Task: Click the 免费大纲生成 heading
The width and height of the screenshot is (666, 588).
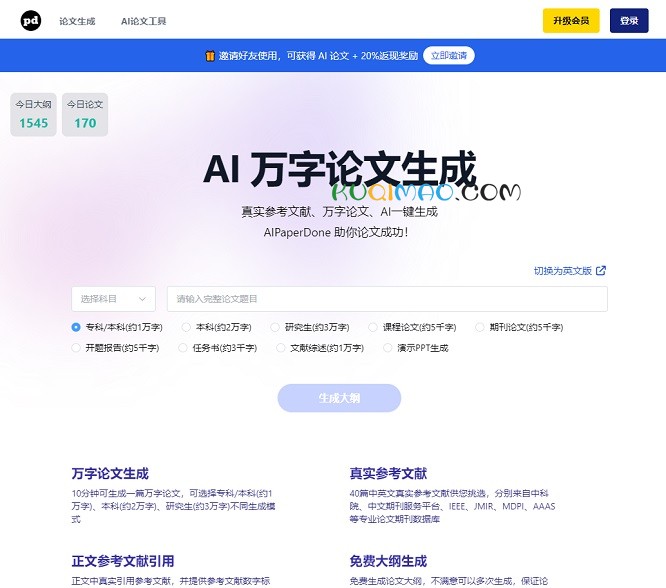Action: (388, 561)
